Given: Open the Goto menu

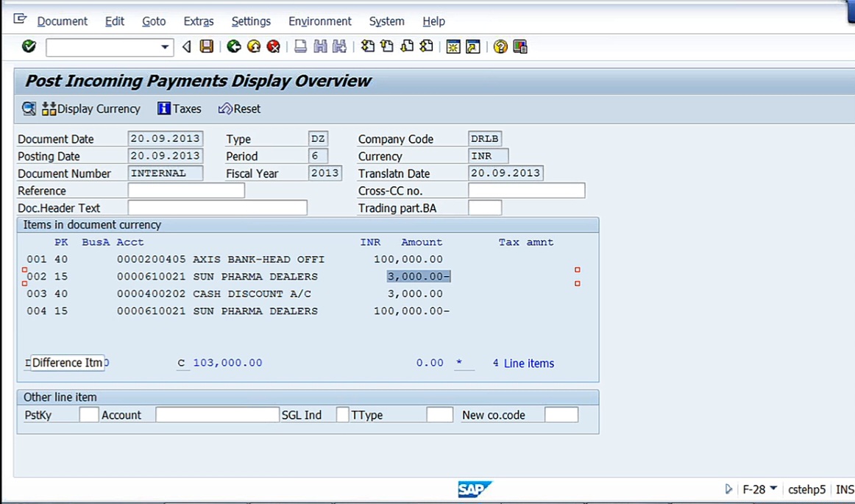Looking at the screenshot, I should coord(154,21).
